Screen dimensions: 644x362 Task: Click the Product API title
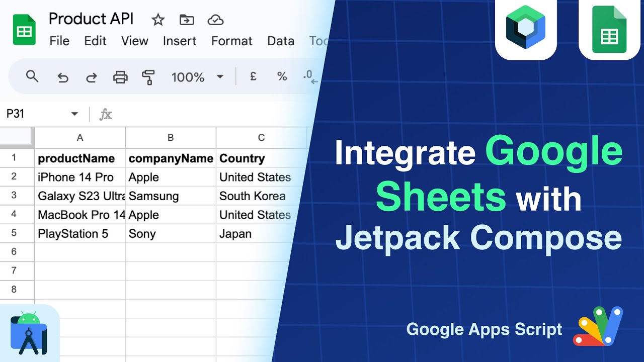point(91,19)
